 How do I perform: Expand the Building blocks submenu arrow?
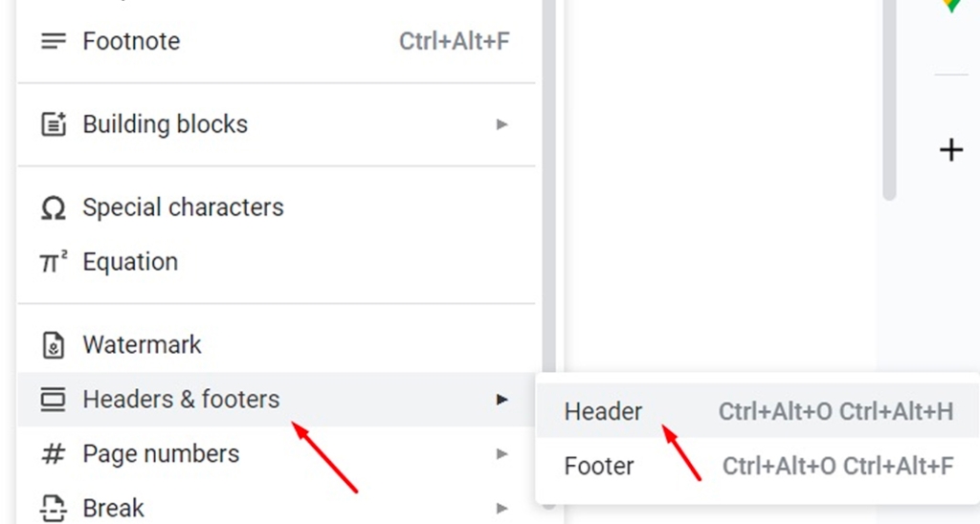tap(501, 124)
